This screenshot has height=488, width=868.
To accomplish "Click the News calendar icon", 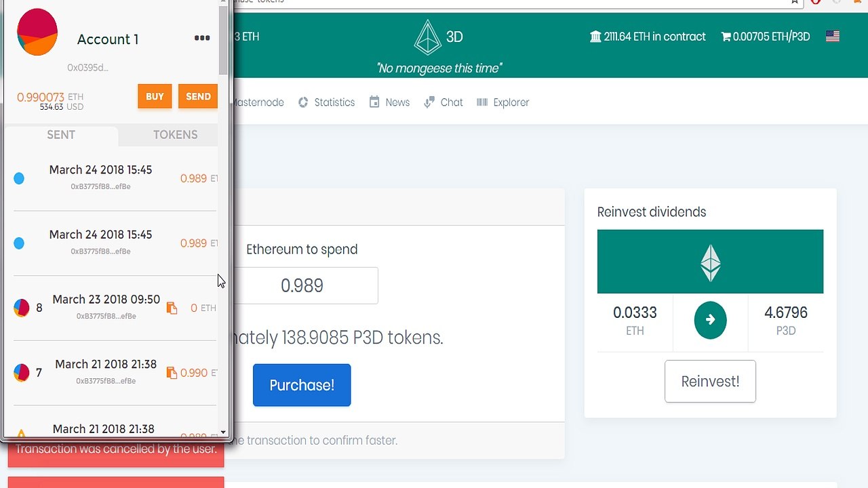I will click(374, 102).
